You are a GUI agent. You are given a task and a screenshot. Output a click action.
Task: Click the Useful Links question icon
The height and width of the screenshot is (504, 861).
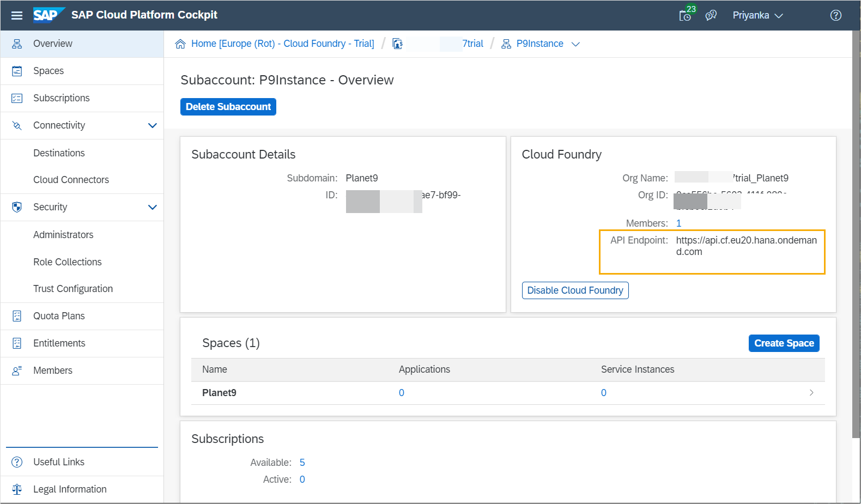(17, 462)
